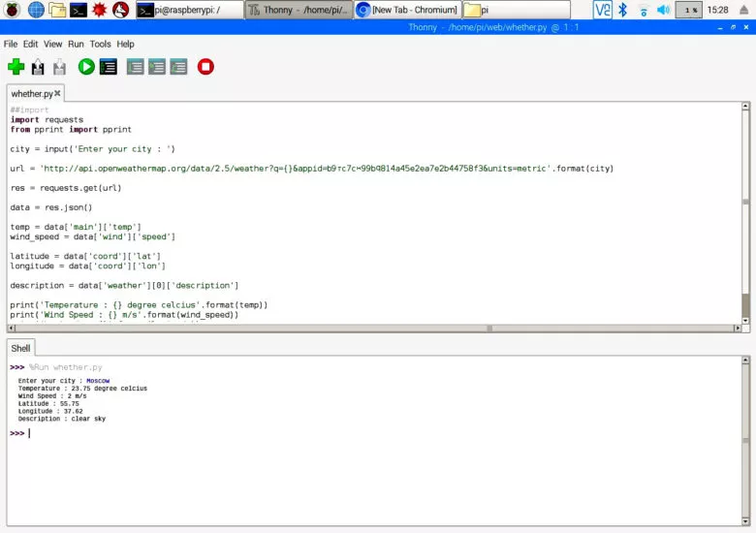Open the Tools menu
The width and height of the screenshot is (756, 533).
100,45
